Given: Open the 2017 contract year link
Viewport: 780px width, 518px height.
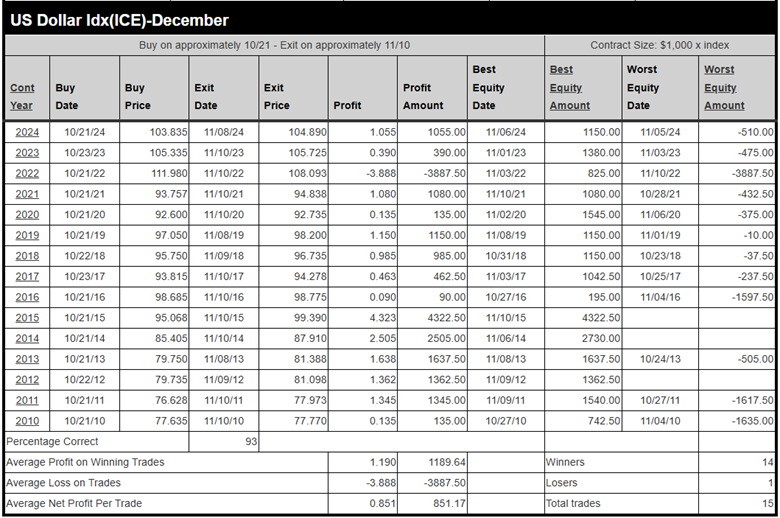Looking at the screenshot, I should tap(27, 277).
